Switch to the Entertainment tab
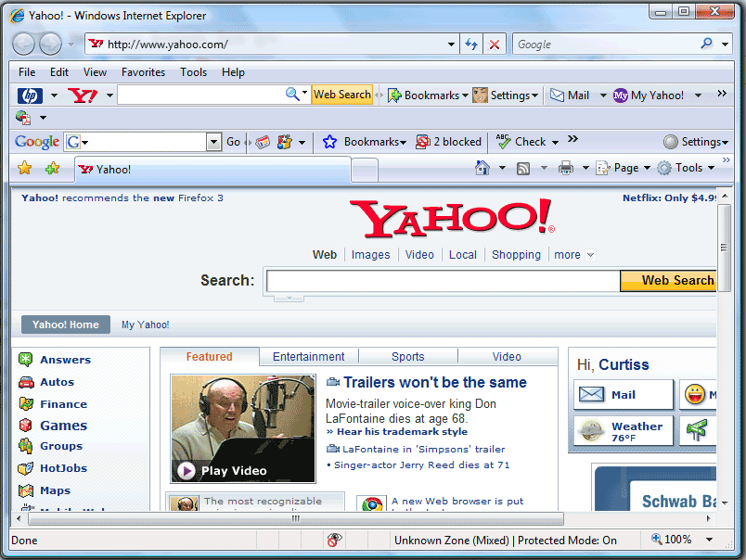The width and height of the screenshot is (746, 560). pyautogui.click(x=308, y=357)
